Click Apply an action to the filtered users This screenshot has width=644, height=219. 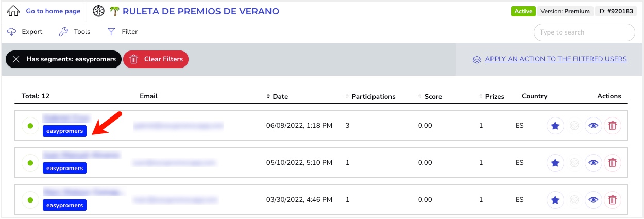tap(556, 59)
